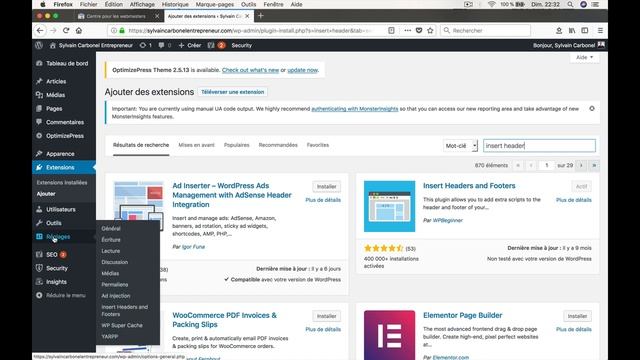This screenshot has width=640, height=360.
Task: Click Elementor Page Builder plugin thumbnail
Action: [389, 335]
